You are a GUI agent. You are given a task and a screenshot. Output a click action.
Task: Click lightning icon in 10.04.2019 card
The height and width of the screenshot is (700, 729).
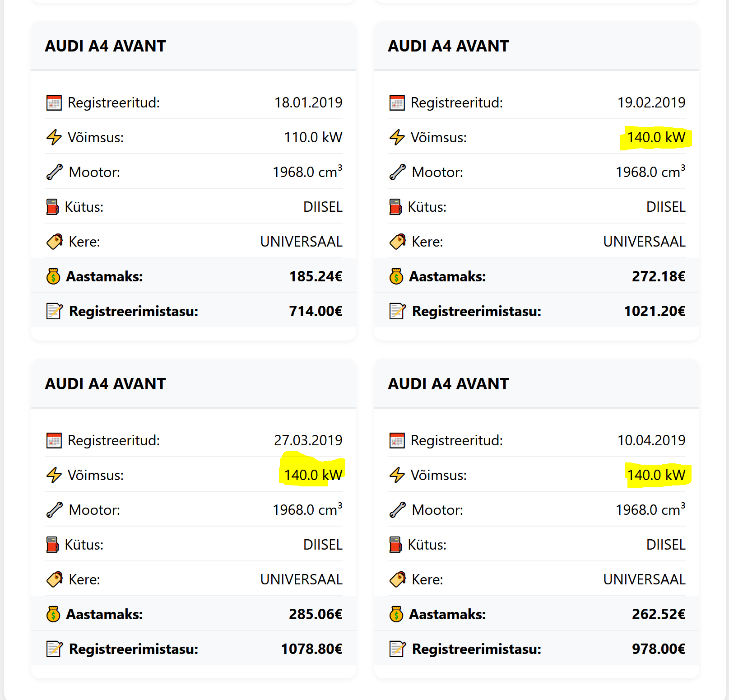tap(397, 475)
